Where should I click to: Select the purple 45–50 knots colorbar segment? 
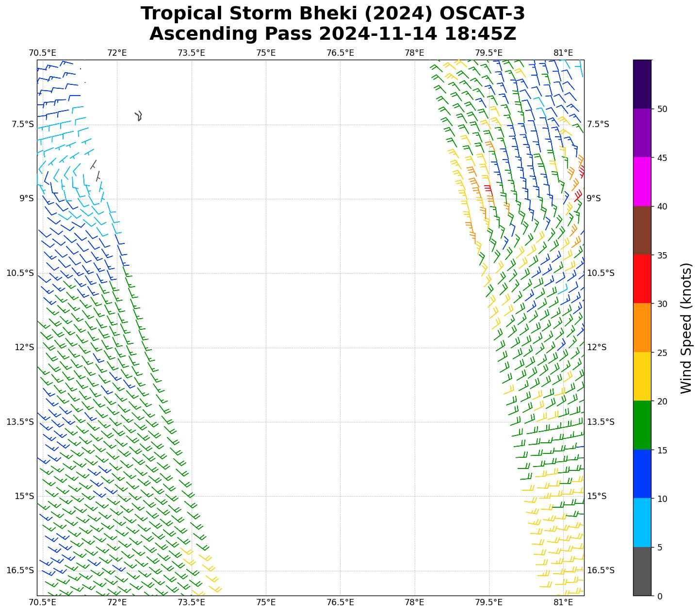[642, 133]
